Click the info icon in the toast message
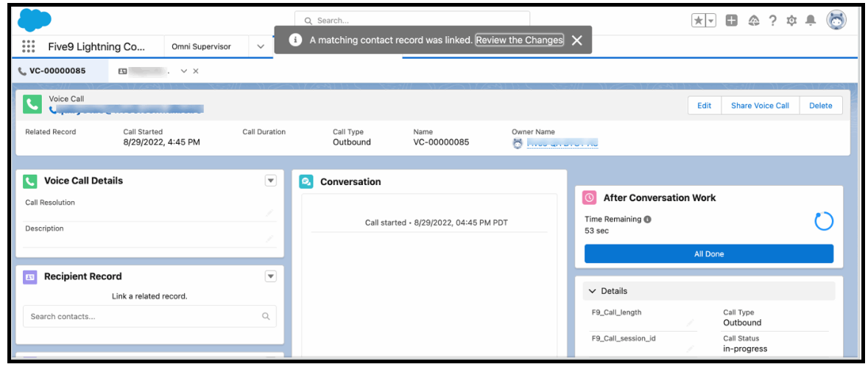868x367 pixels. 296,40
